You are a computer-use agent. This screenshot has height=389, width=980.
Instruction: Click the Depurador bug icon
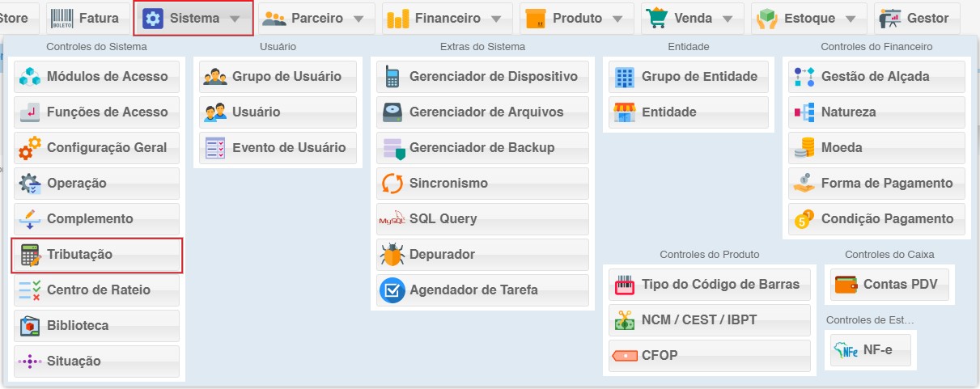(392, 255)
